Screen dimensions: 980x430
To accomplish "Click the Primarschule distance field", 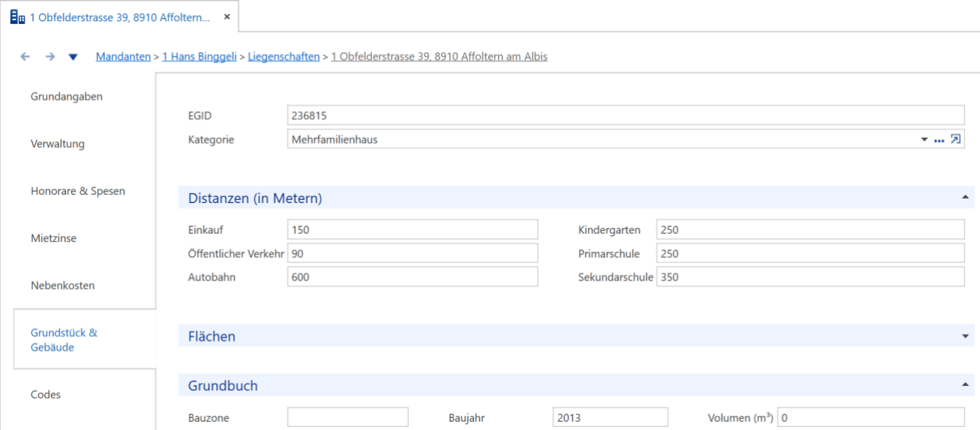I will pyautogui.click(x=810, y=254).
